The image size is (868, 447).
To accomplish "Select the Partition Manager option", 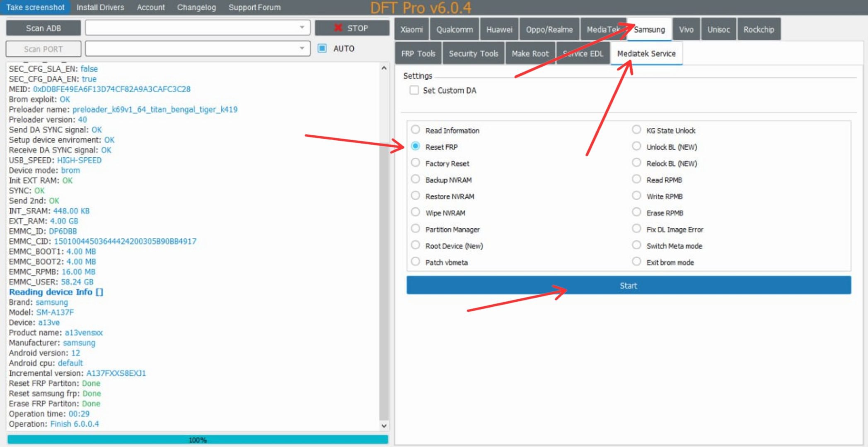I will pos(415,229).
